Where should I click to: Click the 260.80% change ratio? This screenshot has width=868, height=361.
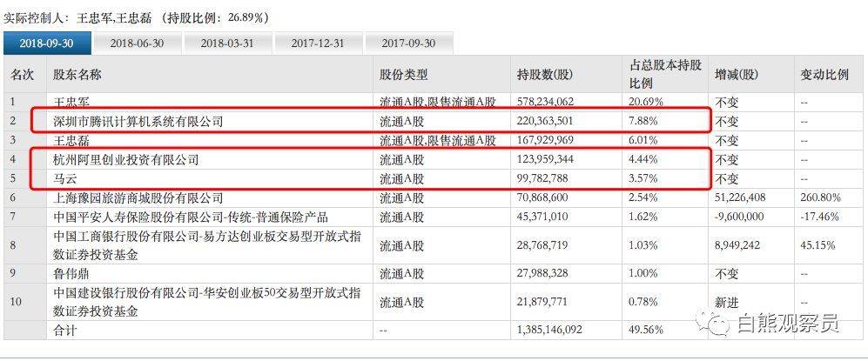(x=820, y=198)
